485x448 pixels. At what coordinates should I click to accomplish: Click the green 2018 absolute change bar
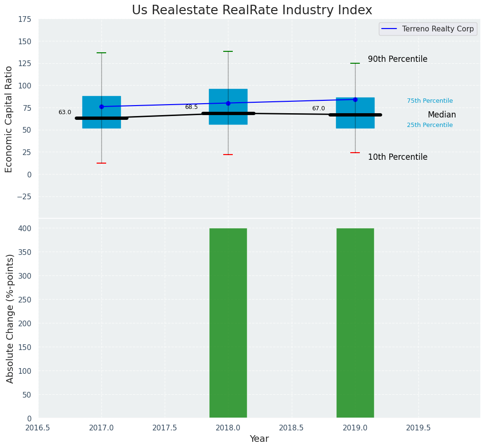click(x=228, y=323)
